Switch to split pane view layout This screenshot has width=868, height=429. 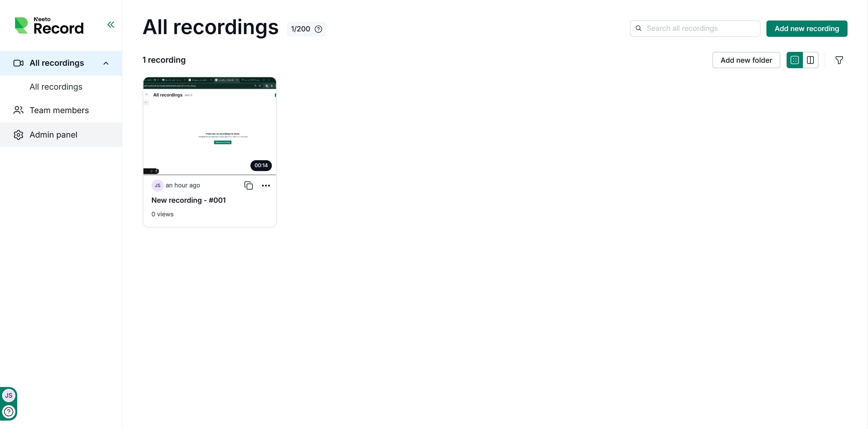coord(810,60)
